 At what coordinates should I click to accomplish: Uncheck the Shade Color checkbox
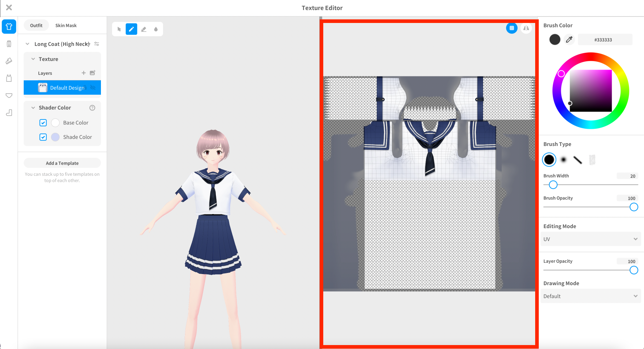43,137
